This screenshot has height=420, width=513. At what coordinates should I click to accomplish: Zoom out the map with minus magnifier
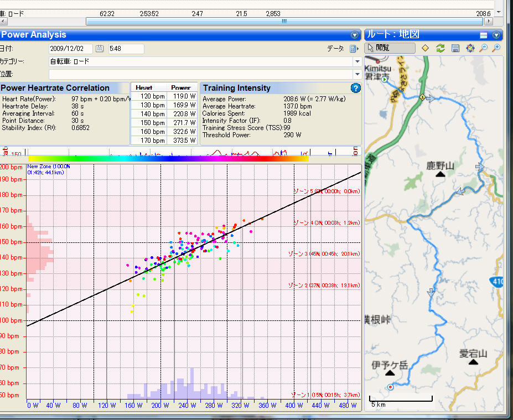coord(484,48)
